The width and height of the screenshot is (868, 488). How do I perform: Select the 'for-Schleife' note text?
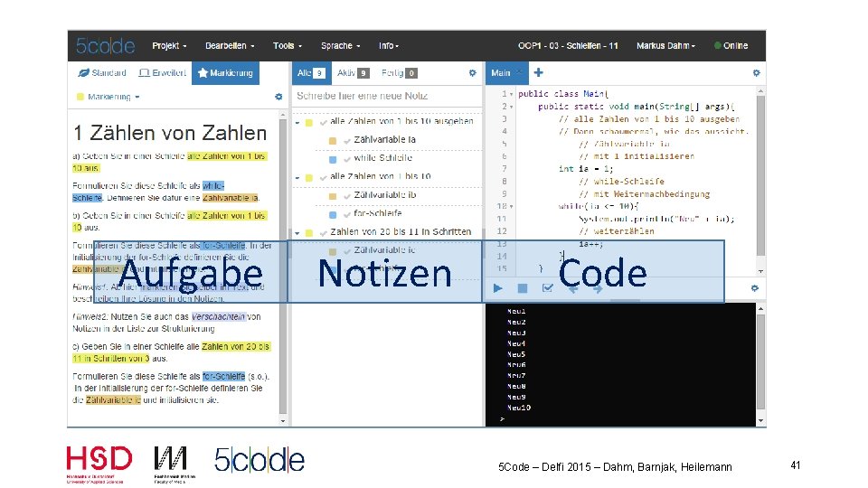click(x=378, y=213)
